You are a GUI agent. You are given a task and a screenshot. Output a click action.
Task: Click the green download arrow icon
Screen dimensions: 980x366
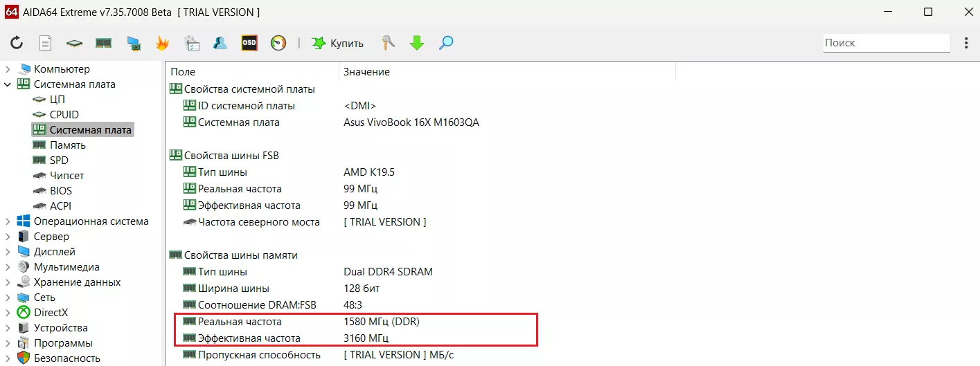pyautogui.click(x=417, y=43)
